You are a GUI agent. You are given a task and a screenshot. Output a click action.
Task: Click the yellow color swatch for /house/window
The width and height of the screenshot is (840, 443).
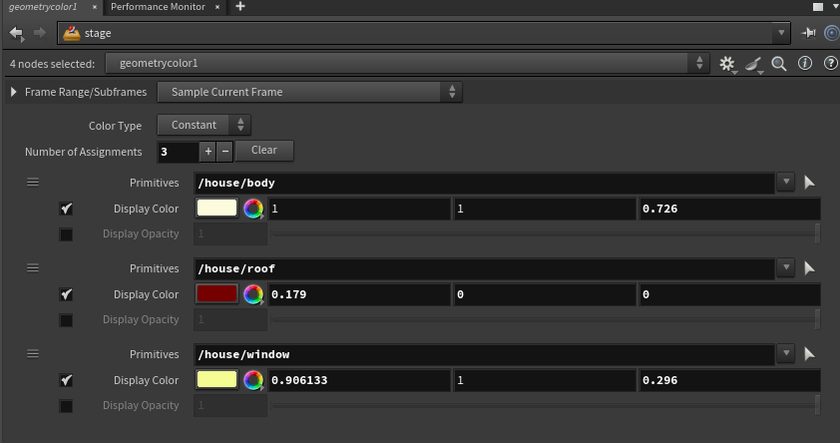point(217,380)
